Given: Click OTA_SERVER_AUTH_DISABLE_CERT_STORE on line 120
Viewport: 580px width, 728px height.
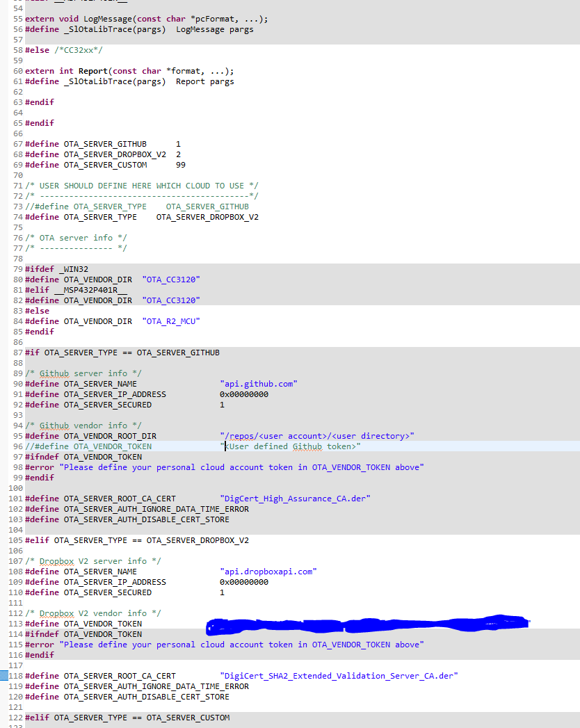Looking at the screenshot, I should [x=146, y=697].
